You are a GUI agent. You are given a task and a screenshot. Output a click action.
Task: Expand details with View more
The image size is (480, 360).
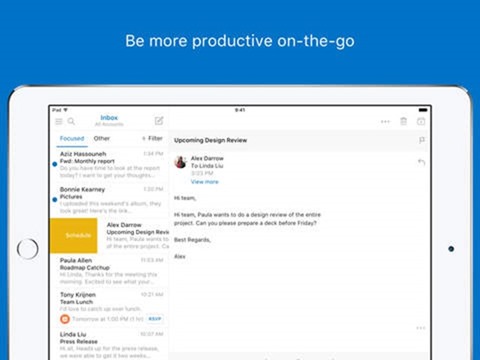(205, 182)
